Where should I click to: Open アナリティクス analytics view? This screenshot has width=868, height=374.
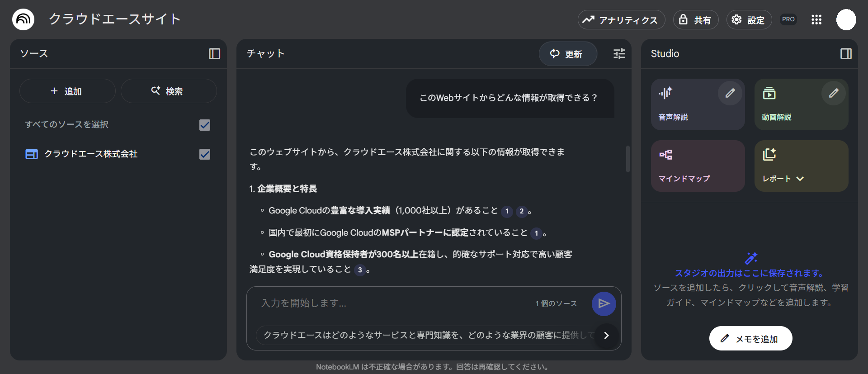621,20
